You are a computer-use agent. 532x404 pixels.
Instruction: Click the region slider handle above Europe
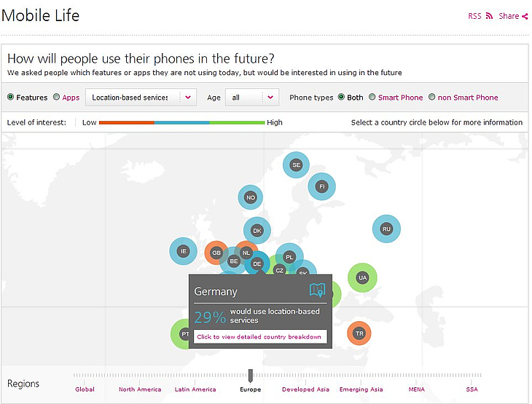pos(251,375)
